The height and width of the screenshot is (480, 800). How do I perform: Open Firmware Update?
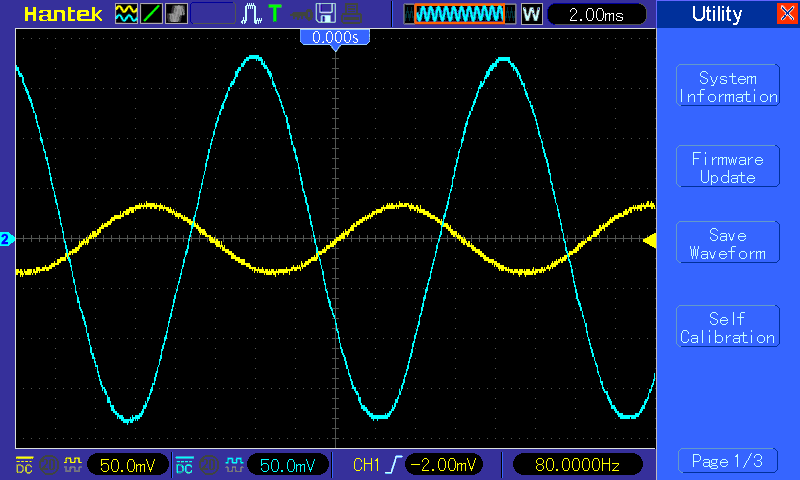[728, 167]
